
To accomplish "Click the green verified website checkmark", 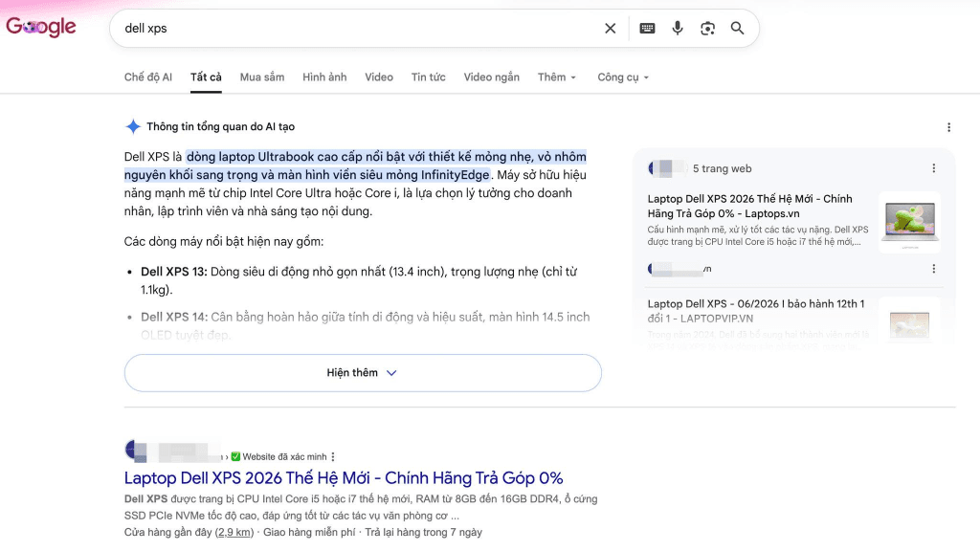I will click(235, 456).
